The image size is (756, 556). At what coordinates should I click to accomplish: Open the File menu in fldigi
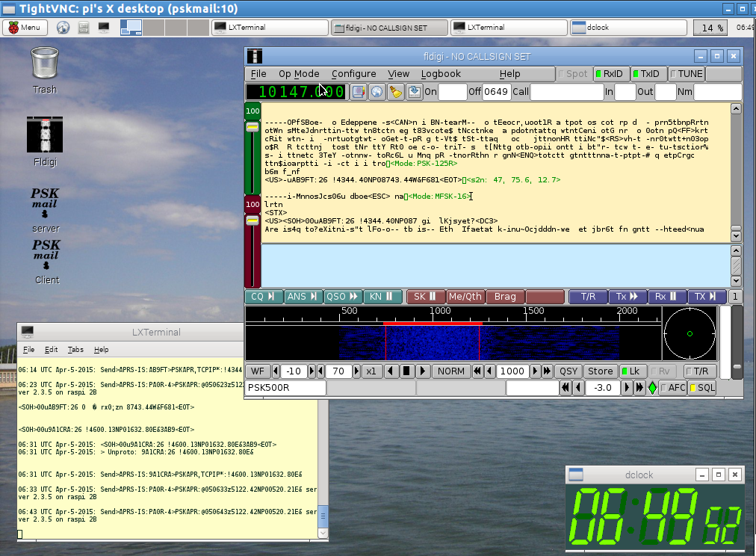click(258, 74)
